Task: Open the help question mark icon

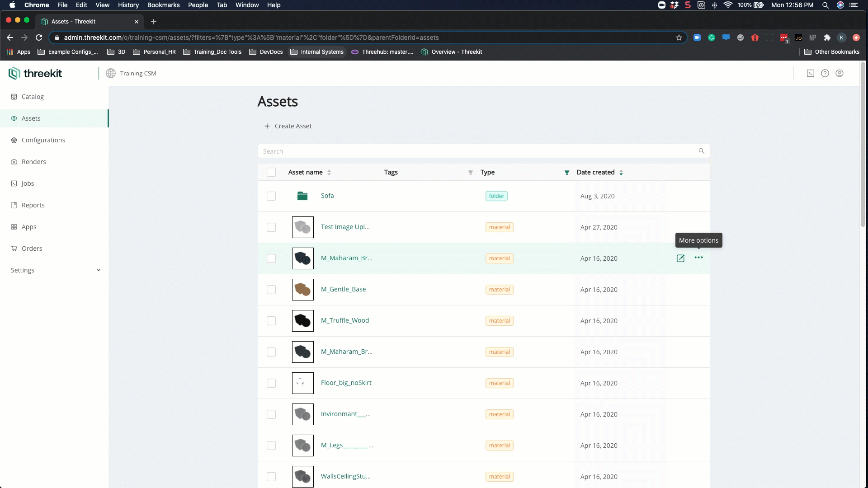Action: coord(825,73)
